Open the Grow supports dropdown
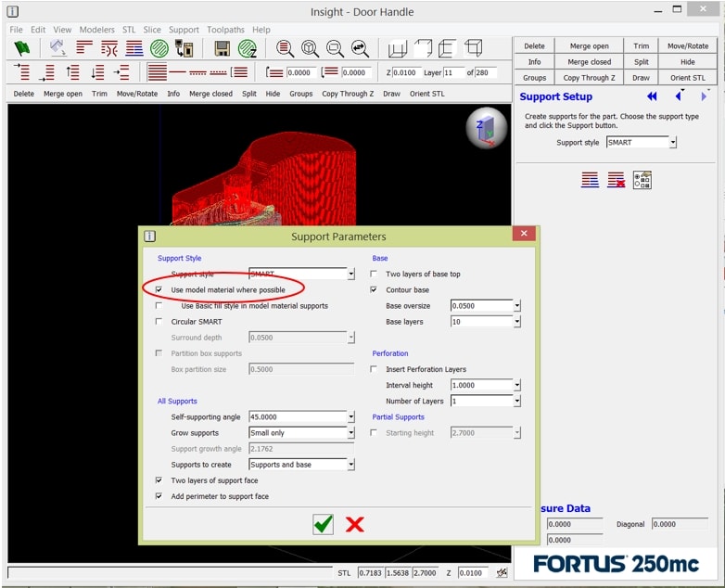This screenshot has width=725, height=588. click(x=350, y=433)
